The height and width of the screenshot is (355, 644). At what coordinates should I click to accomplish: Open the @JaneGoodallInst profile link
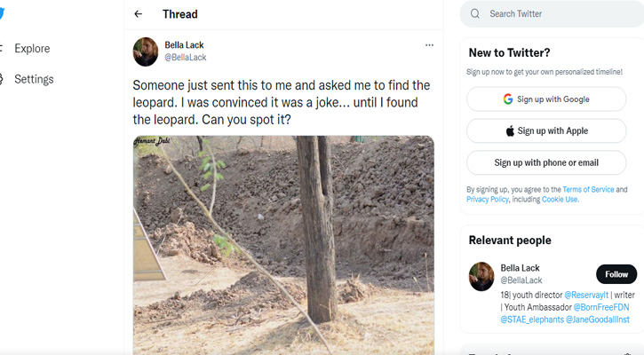click(x=601, y=319)
